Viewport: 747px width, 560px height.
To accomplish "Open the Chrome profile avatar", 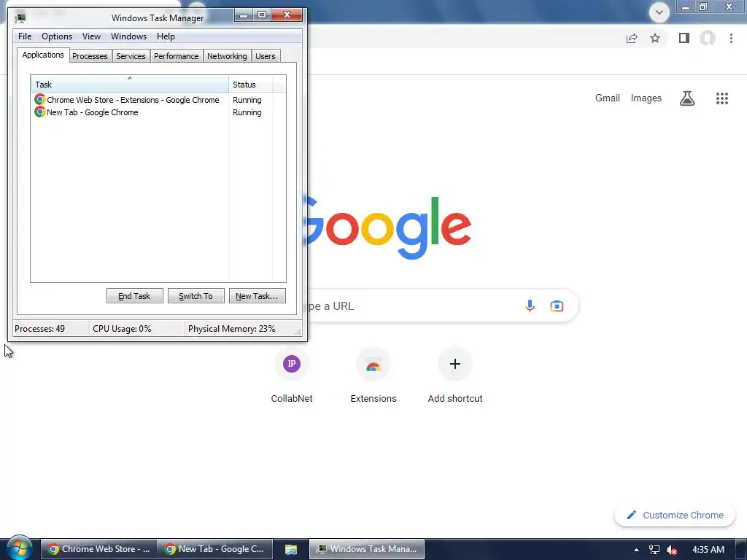I will [x=708, y=38].
